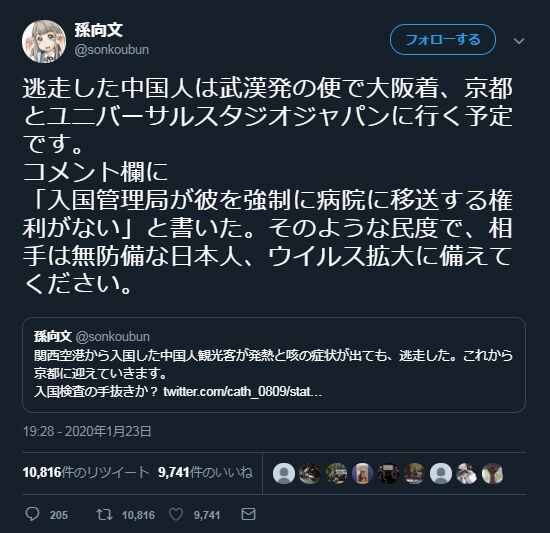Like the tweet with the heart icon
Viewport: 550px width, 533px height.
click(176, 514)
